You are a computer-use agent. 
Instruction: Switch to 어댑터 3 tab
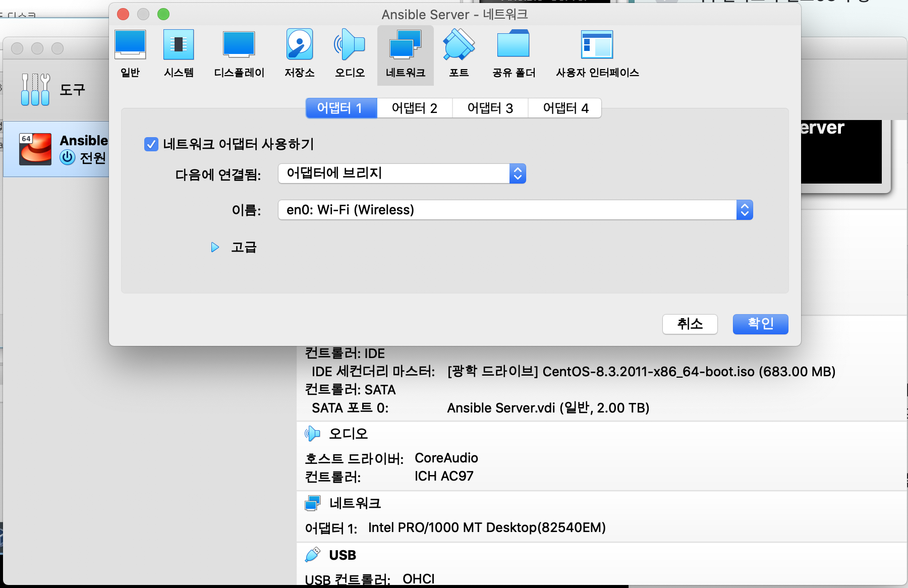click(490, 108)
